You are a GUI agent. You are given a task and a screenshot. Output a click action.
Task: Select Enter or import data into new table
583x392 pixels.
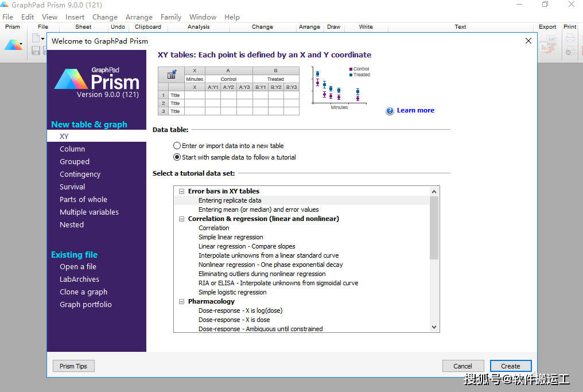[x=177, y=146]
